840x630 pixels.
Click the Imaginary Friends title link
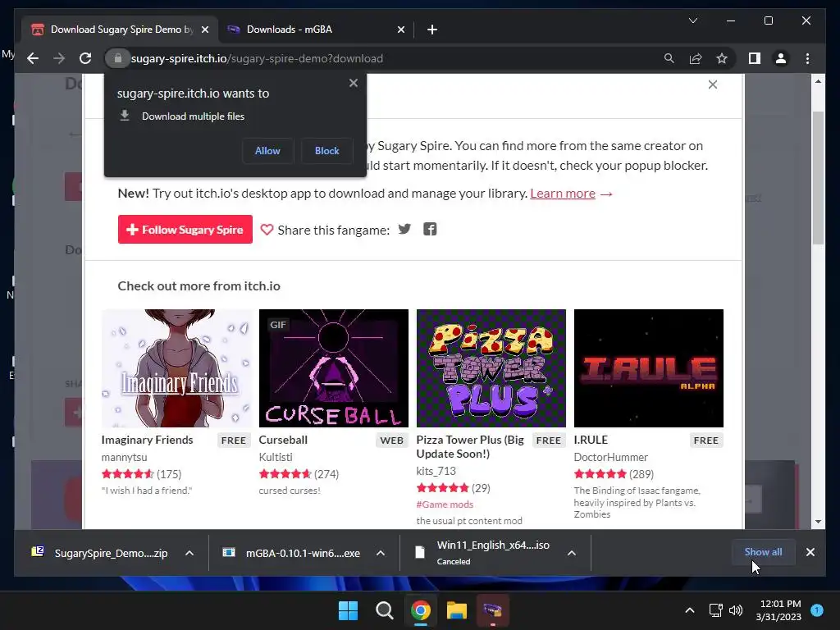pos(147,440)
